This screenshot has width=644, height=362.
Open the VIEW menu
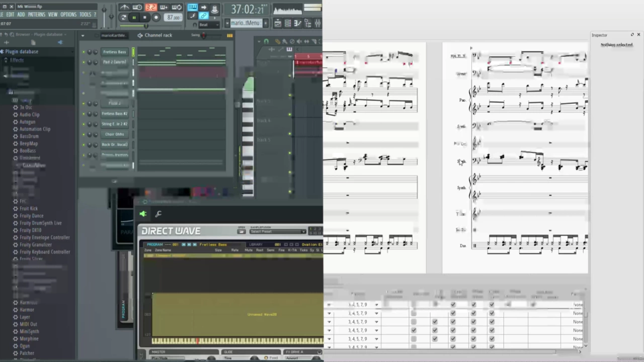[x=53, y=14]
